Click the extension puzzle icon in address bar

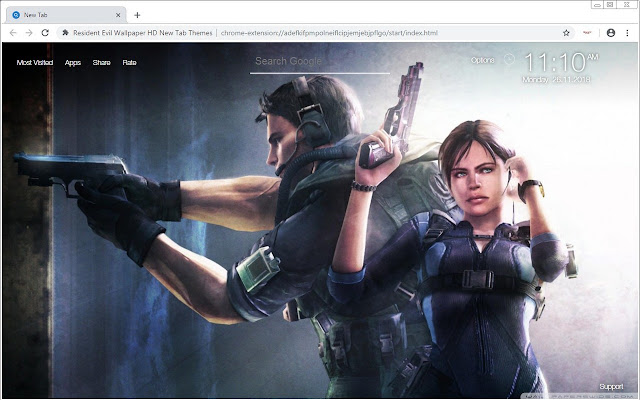(x=65, y=33)
